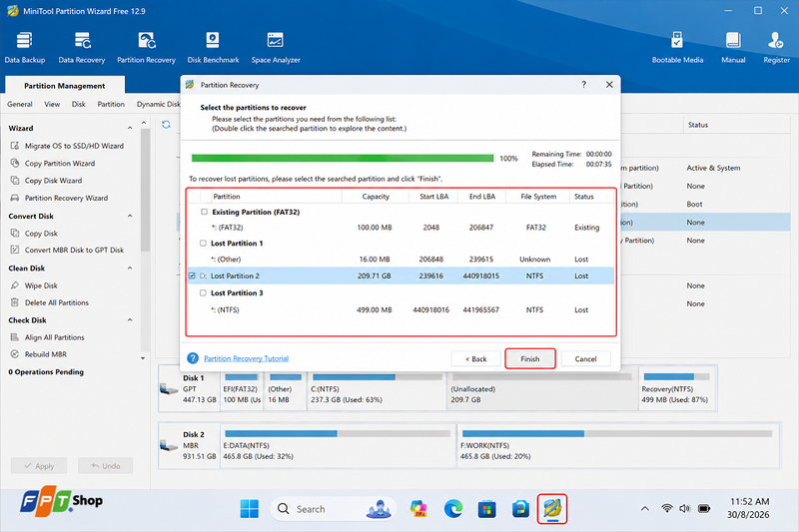
Task: Start Migrate OS to SSD/HD Wizard
Action: (x=67, y=146)
